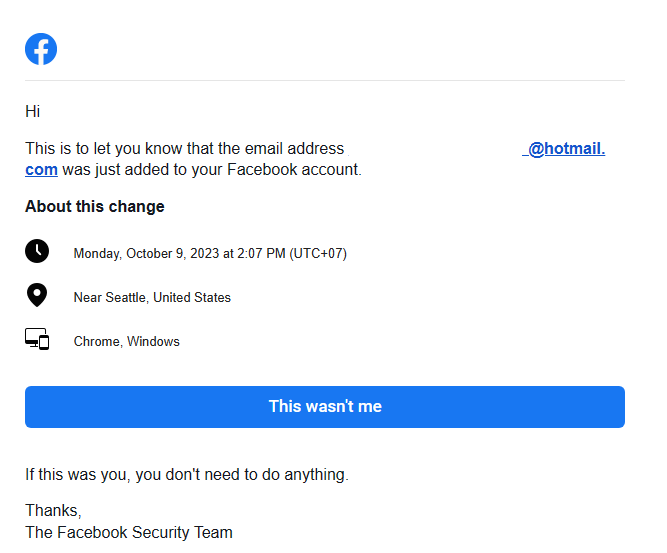
Task: Click the 'Hi' greeting text
Action: pos(33,111)
